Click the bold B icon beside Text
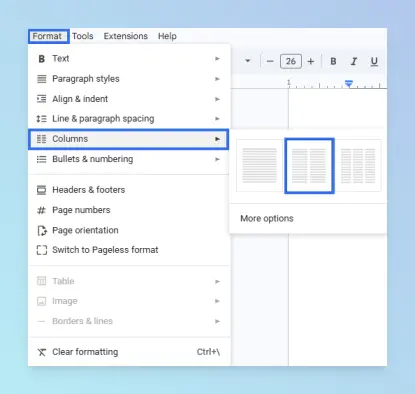The width and height of the screenshot is (415, 394). tap(41, 59)
